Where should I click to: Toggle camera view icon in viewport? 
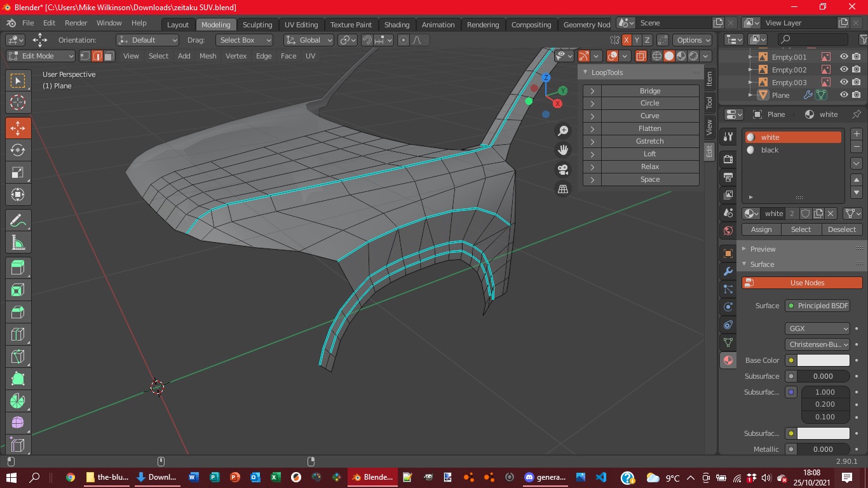click(563, 170)
